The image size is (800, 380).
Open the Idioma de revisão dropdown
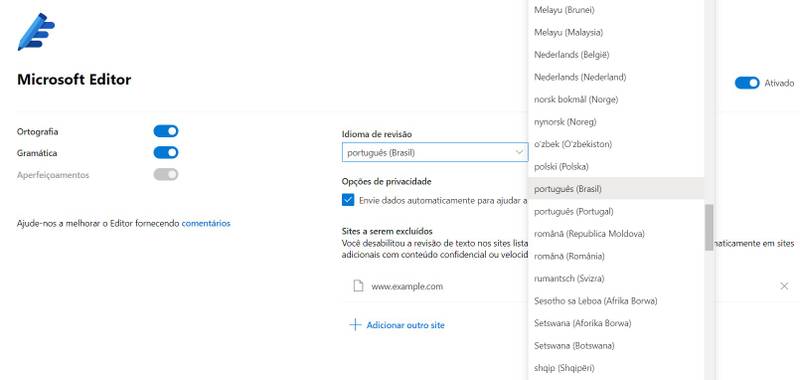435,153
